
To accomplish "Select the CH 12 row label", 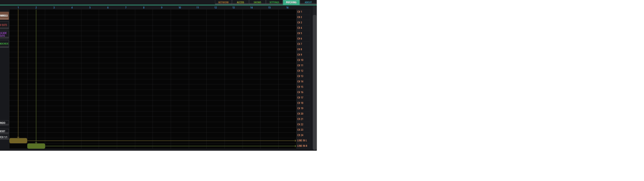I will [300, 71].
